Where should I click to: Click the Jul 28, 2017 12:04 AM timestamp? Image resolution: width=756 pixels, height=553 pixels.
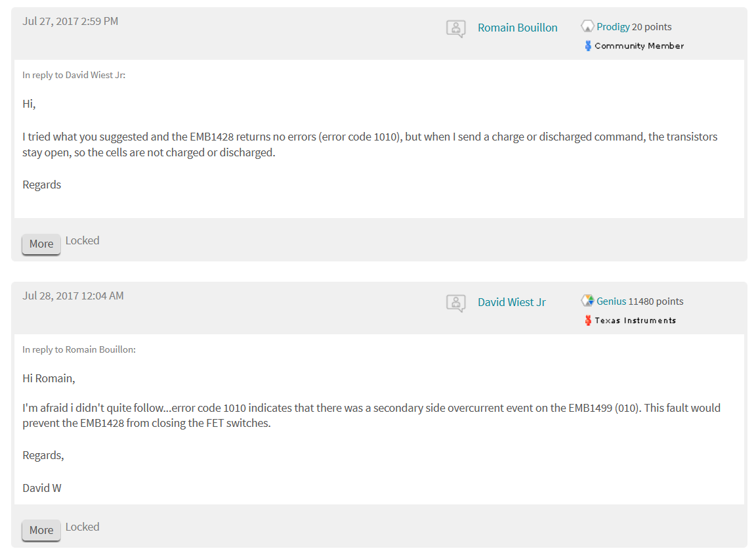(x=73, y=296)
